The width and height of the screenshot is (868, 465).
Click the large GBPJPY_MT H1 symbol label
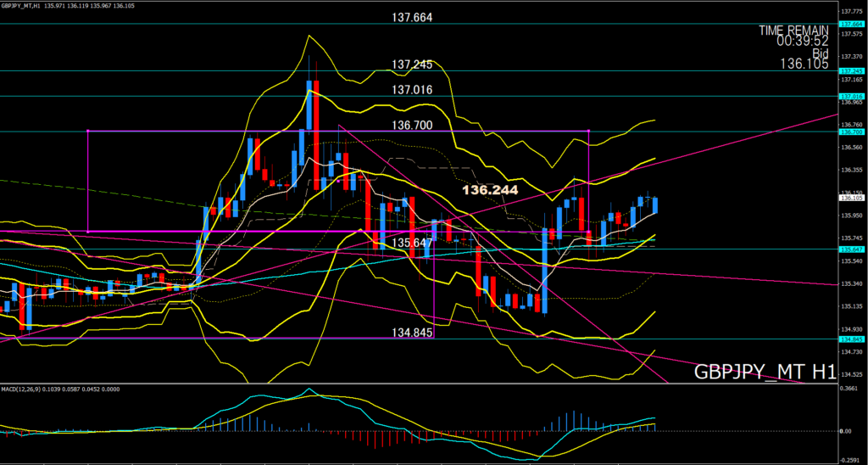pyautogui.click(x=765, y=373)
